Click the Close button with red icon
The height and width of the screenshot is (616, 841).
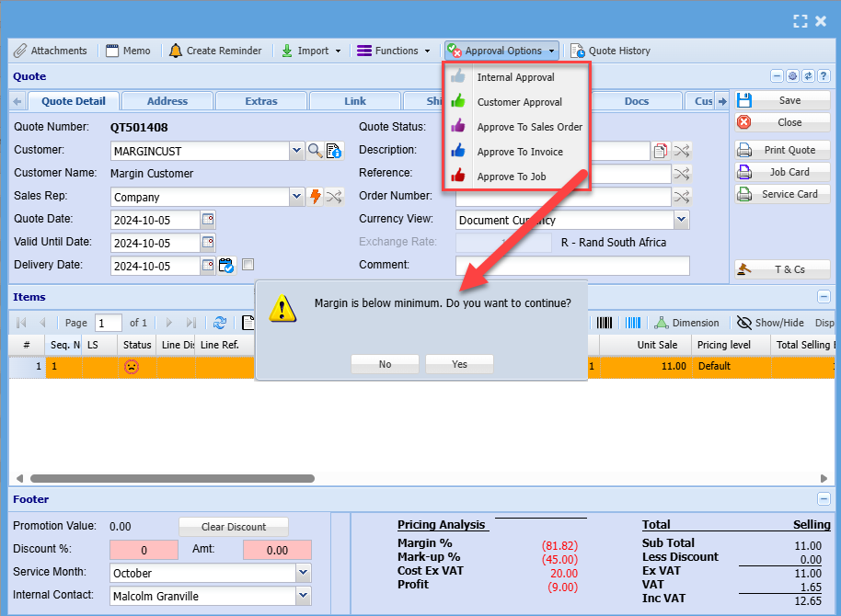point(782,122)
